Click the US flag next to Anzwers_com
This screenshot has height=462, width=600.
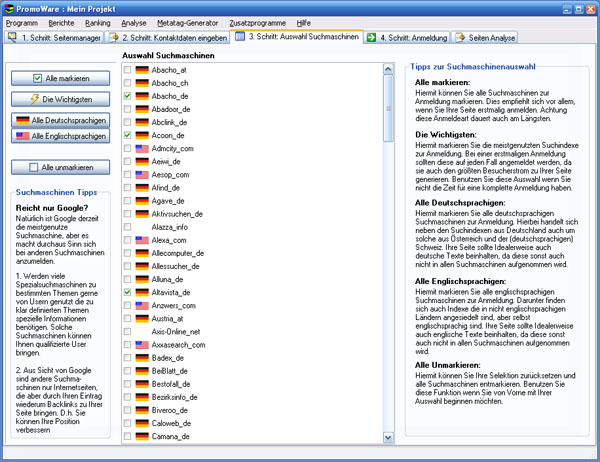click(x=142, y=305)
